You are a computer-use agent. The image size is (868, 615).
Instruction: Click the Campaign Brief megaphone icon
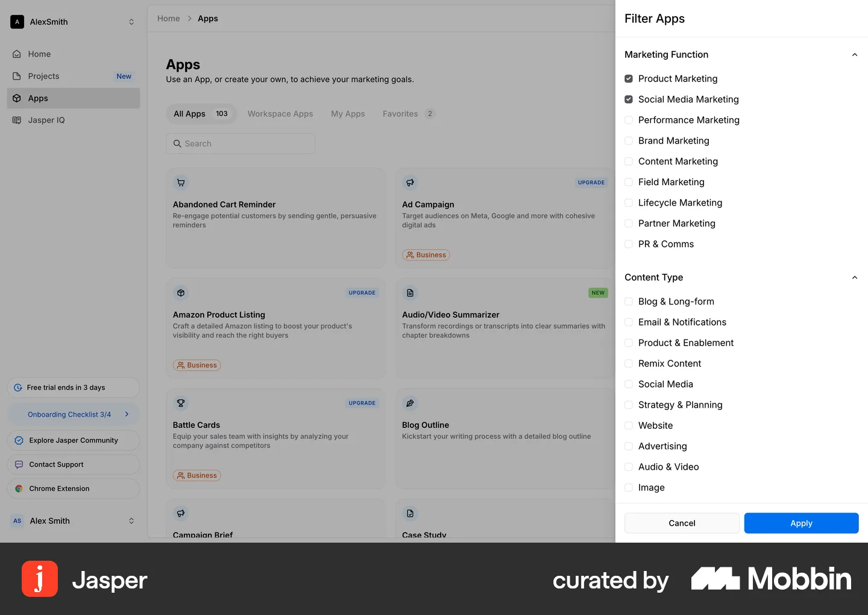pos(181,514)
